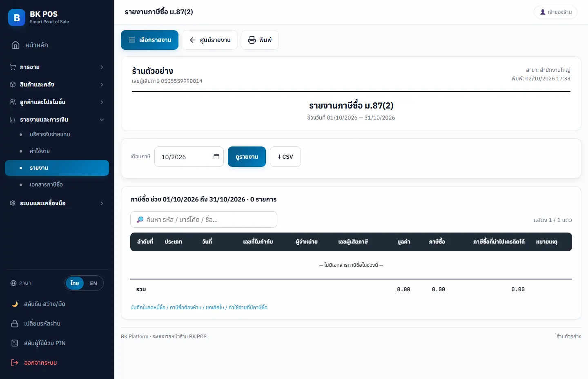The height and width of the screenshot is (379, 588).
Task: Download the CSV export
Action: 285,157
